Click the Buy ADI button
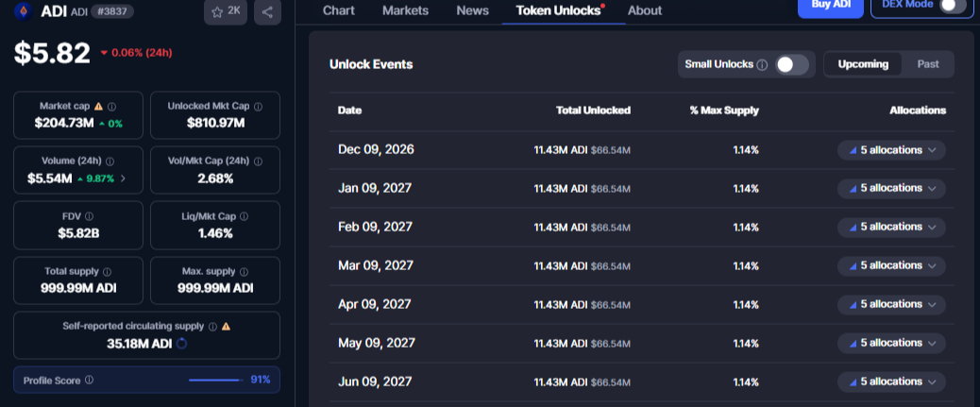980x407 pixels. pos(831,8)
